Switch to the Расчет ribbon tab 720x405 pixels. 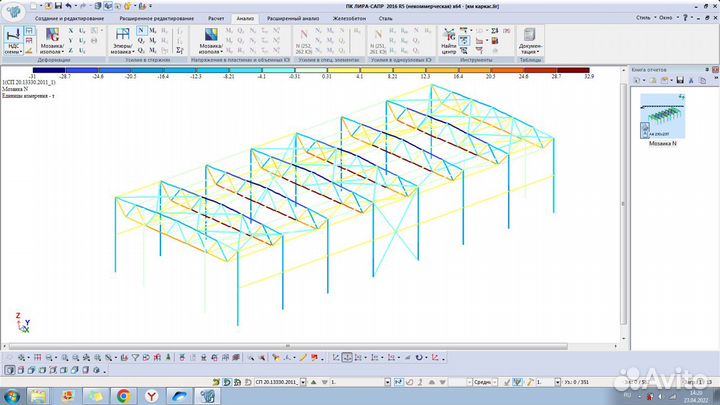coord(215,18)
